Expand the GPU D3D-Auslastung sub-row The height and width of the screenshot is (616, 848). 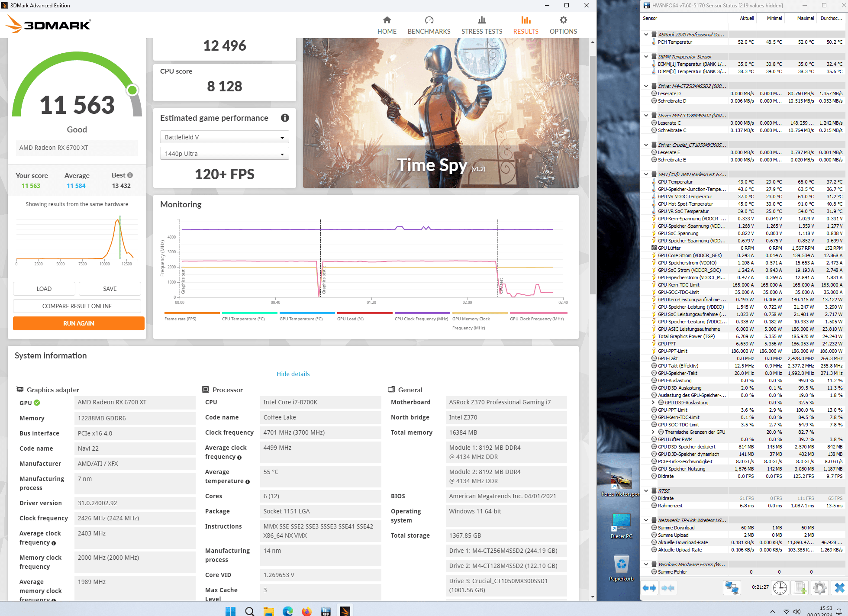pos(653,403)
